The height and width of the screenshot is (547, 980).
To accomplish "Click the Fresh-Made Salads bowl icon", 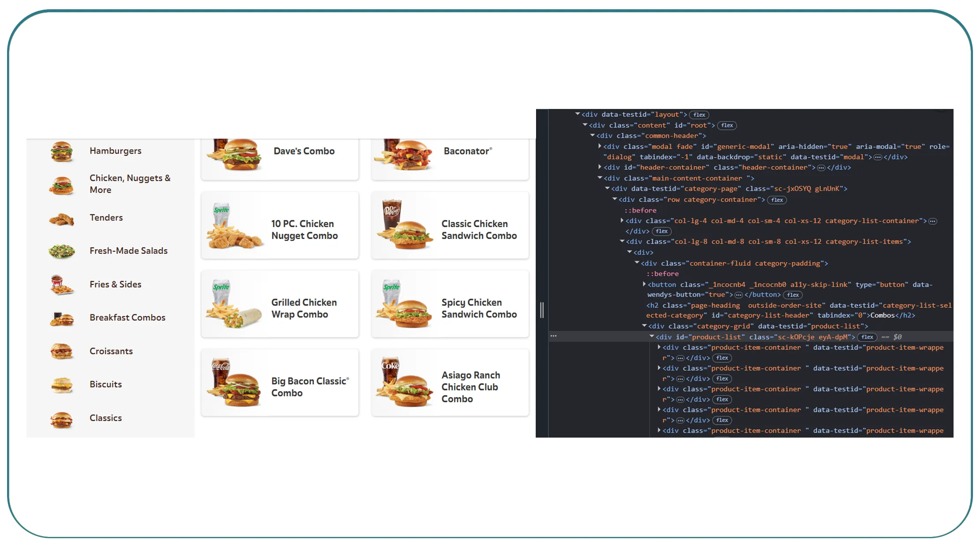I will [61, 251].
